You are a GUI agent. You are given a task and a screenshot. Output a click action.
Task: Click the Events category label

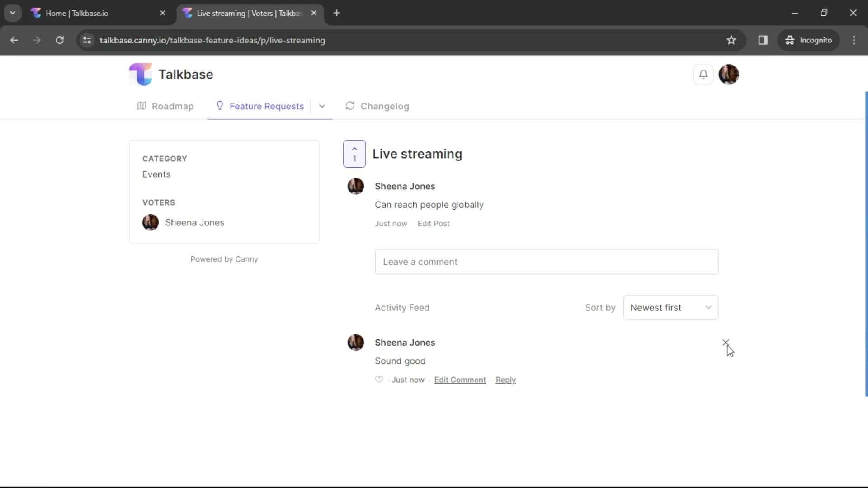pos(156,174)
